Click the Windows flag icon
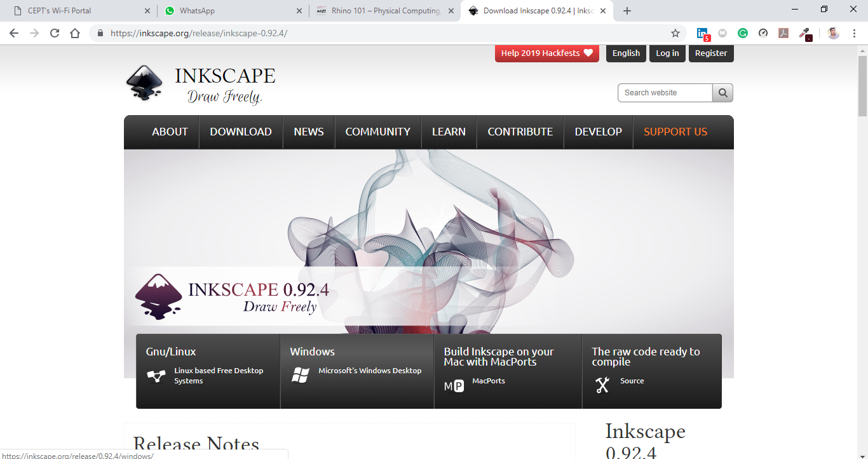Viewport: 868px width, 459px height. (x=300, y=375)
